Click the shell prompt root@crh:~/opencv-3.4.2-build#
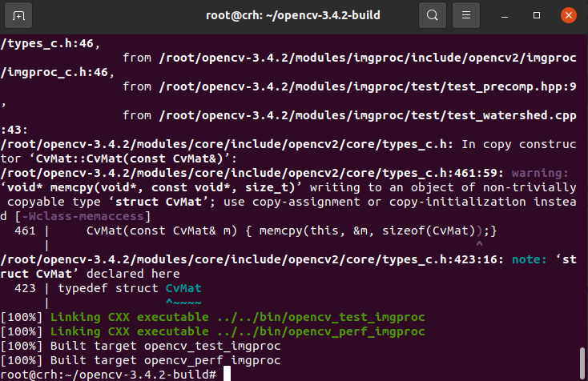Image resolution: width=588 pixels, height=381 pixels. point(108,375)
